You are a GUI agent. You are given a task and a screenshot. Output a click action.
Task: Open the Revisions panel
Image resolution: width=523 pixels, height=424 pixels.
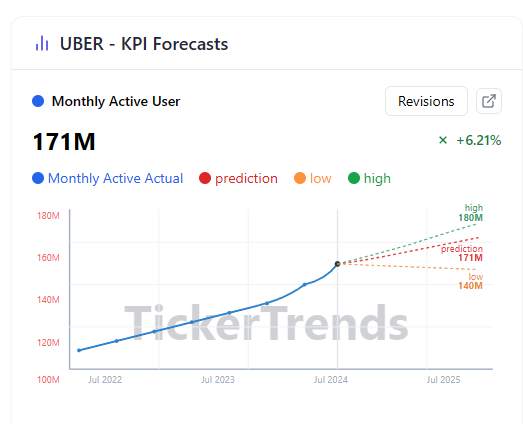[426, 101]
